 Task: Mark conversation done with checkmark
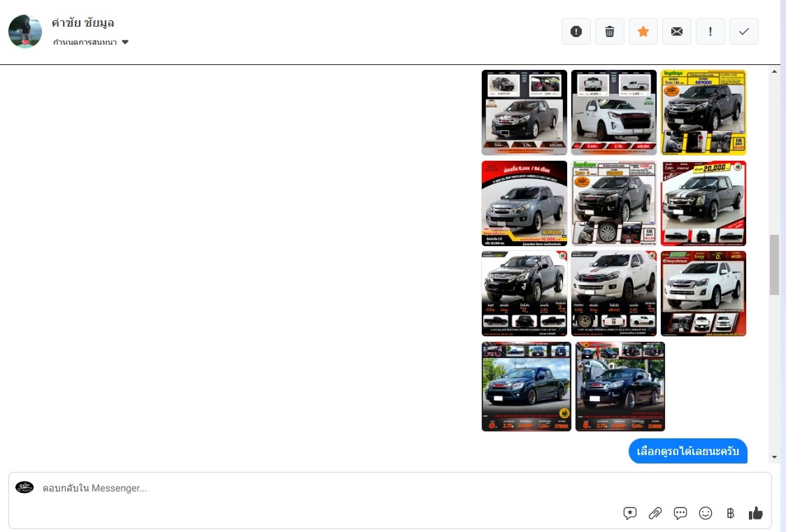click(744, 31)
